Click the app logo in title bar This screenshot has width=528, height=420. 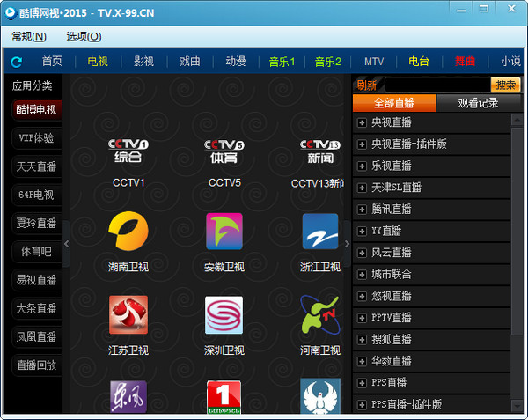pos(11,12)
